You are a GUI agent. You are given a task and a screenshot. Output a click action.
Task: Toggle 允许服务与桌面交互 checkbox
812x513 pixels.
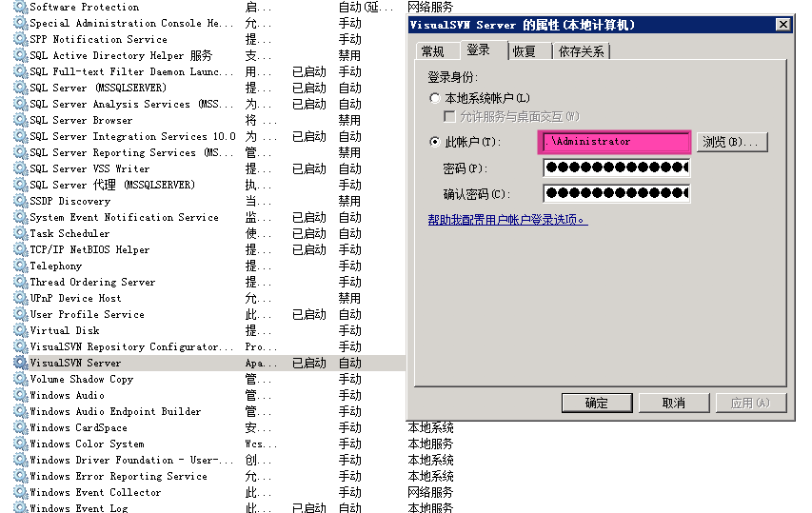tap(450, 116)
